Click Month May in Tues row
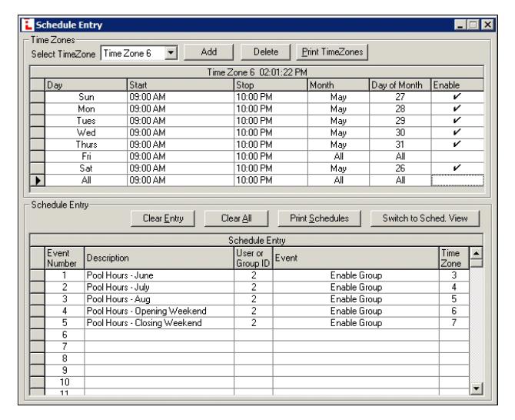 click(338, 121)
